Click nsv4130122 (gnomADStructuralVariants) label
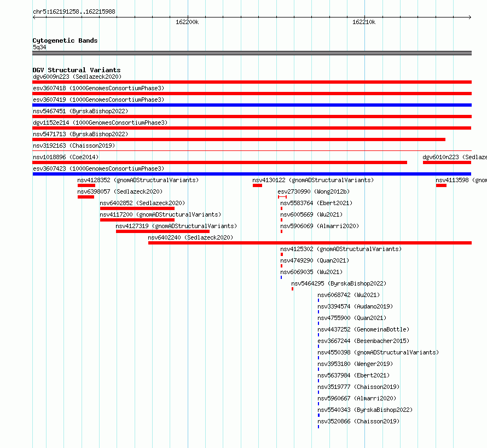 [x=313, y=180]
